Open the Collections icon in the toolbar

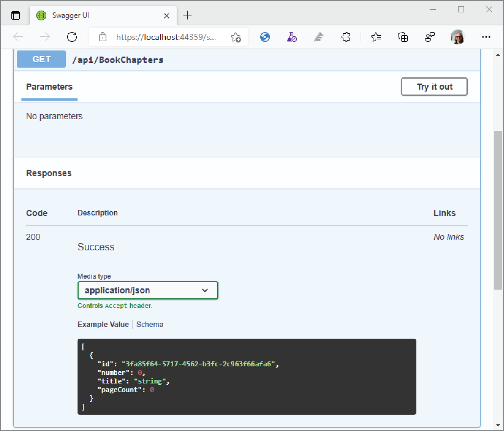point(403,37)
